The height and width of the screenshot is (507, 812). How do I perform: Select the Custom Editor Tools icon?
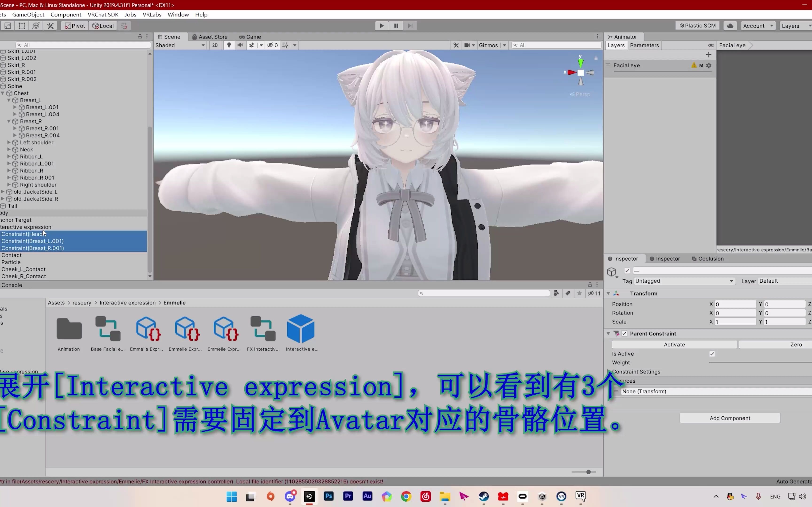50,26
